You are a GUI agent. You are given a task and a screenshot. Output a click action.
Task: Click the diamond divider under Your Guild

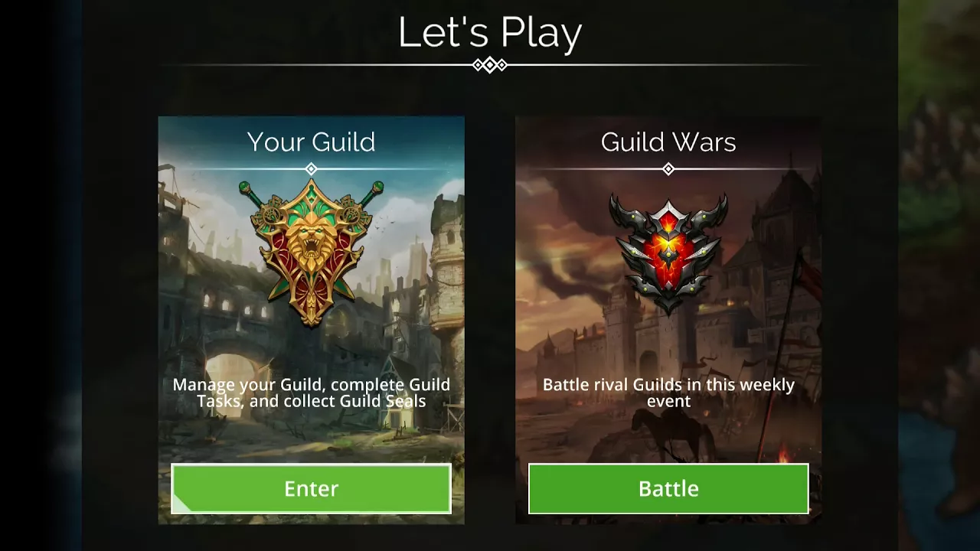point(311,168)
